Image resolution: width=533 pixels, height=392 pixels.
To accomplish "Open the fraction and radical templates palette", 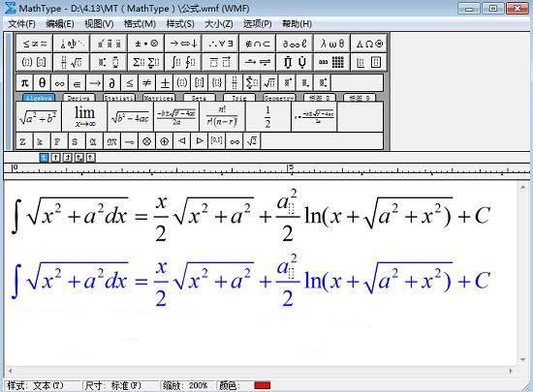I will tap(72, 62).
